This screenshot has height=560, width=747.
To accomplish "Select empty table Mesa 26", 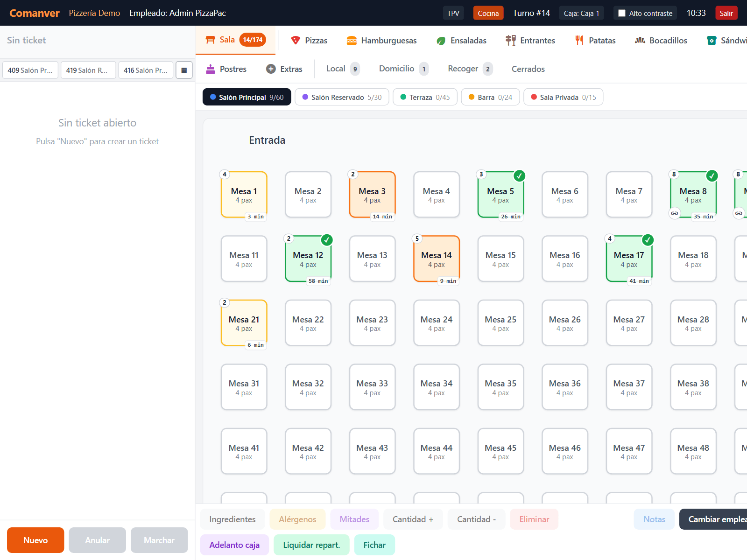I will coord(565,323).
